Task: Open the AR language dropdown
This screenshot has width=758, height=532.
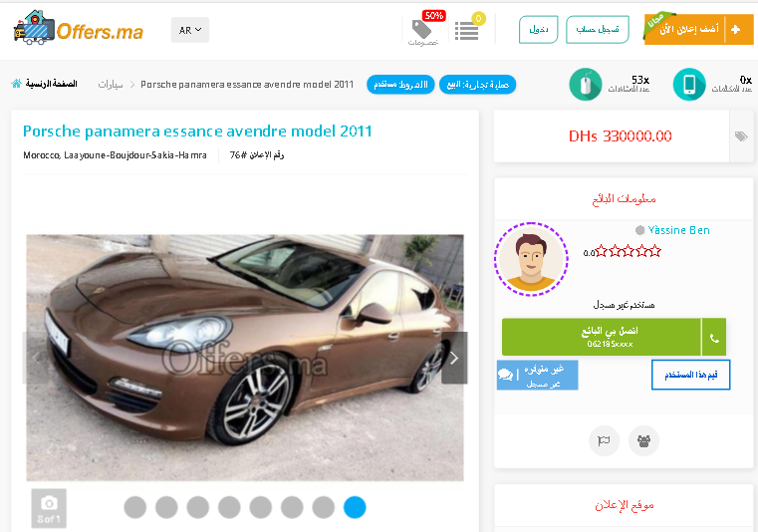Action: 190,30
